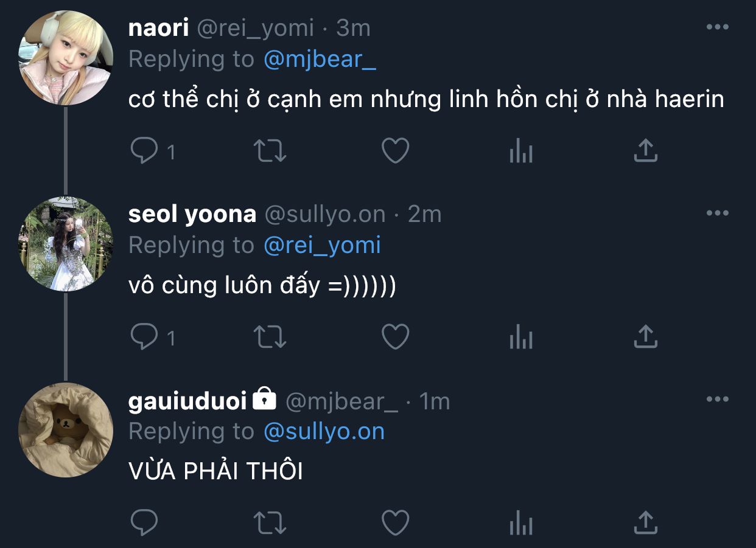This screenshot has height=548, width=756.
Task: Open more options for gauiuduoi's tweet
Action: click(717, 400)
